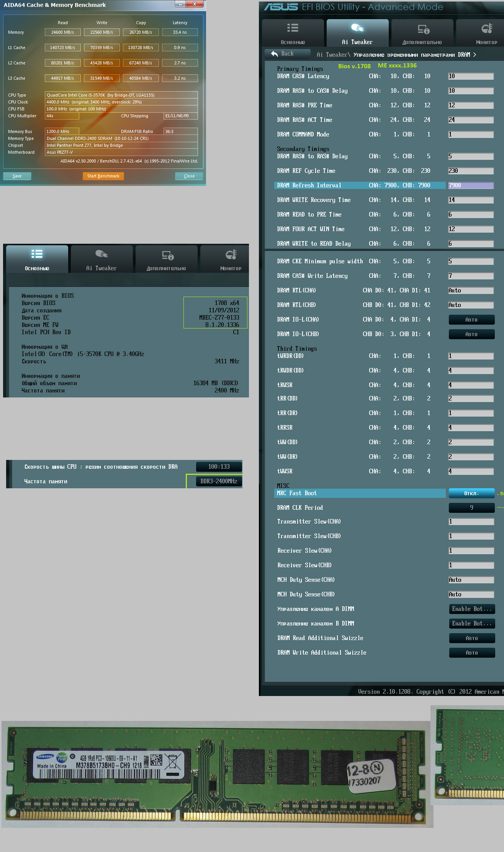Click DRAM RAS# ACT Time input field
The width and height of the screenshot is (504, 852).
(471, 120)
